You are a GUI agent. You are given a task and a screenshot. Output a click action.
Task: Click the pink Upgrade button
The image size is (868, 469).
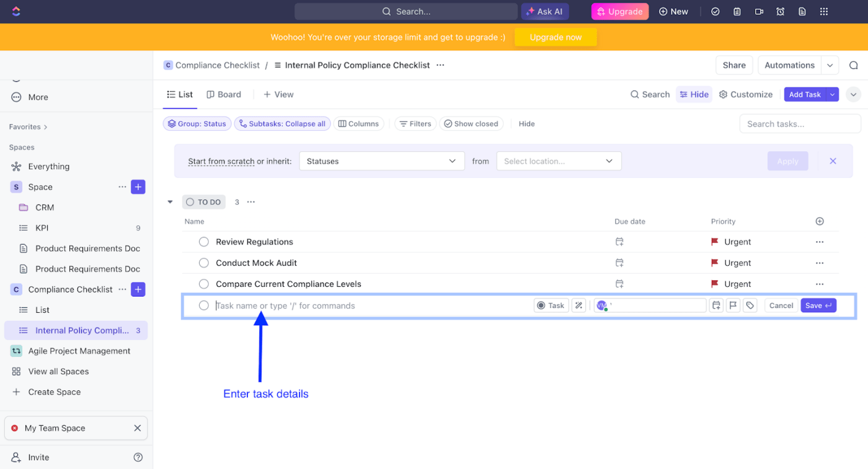[620, 12]
